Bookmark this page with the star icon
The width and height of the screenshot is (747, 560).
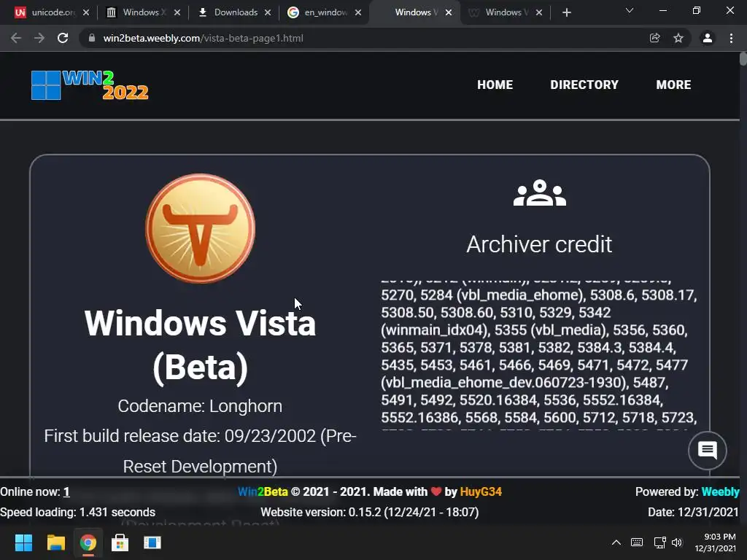click(678, 38)
